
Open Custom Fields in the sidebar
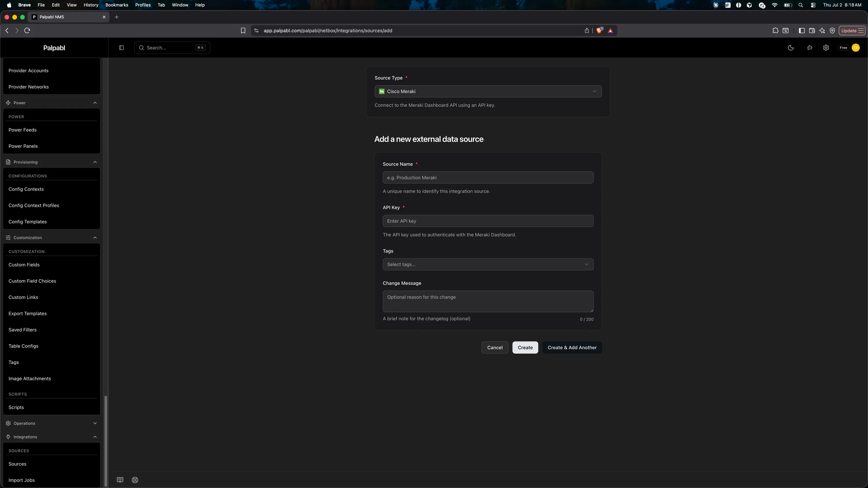[x=24, y=265]
